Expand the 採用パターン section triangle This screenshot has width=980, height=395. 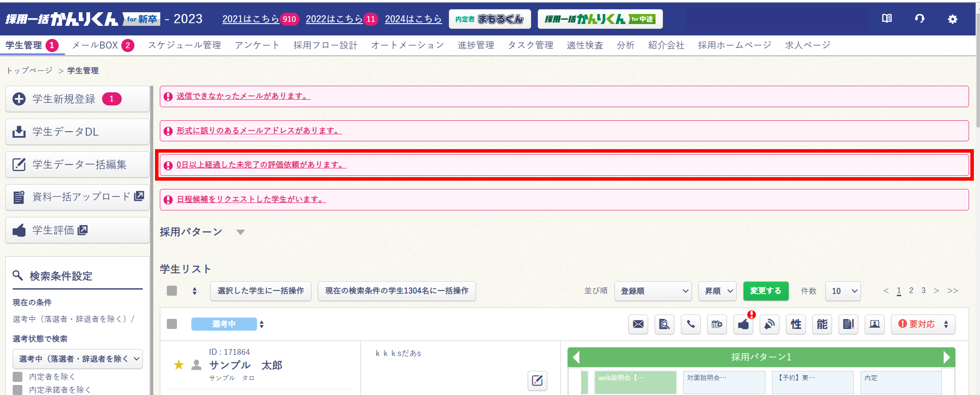click(x=240, y=232)
